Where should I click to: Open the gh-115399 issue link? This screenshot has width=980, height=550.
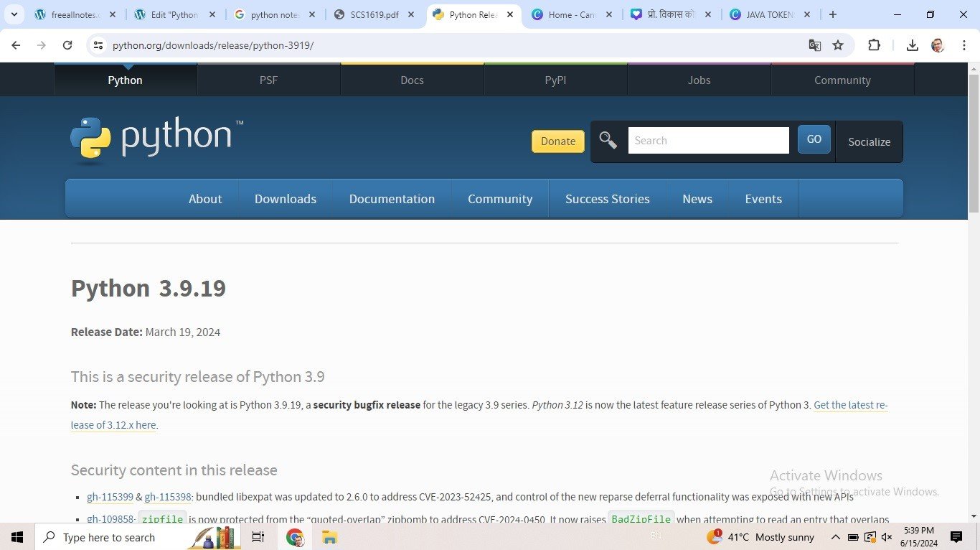(x=110, y=497)
